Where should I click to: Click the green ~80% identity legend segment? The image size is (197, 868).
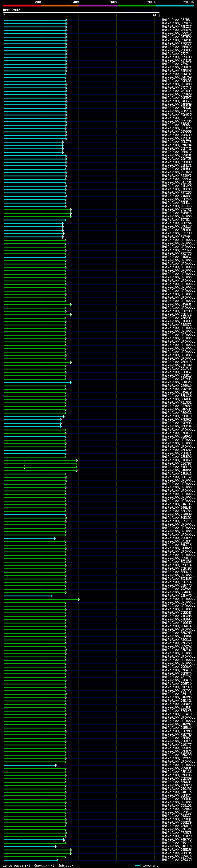(x=136, y=6)
